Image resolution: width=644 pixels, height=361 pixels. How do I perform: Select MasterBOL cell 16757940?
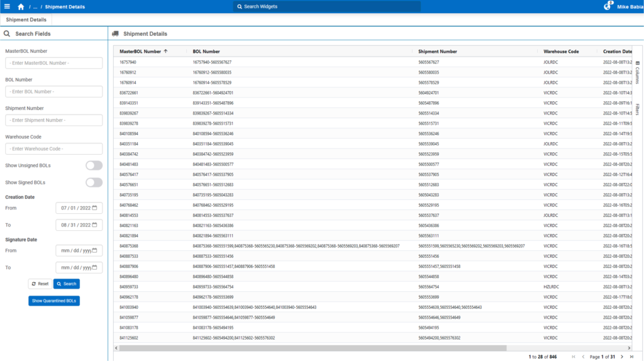tap(128, 62)
